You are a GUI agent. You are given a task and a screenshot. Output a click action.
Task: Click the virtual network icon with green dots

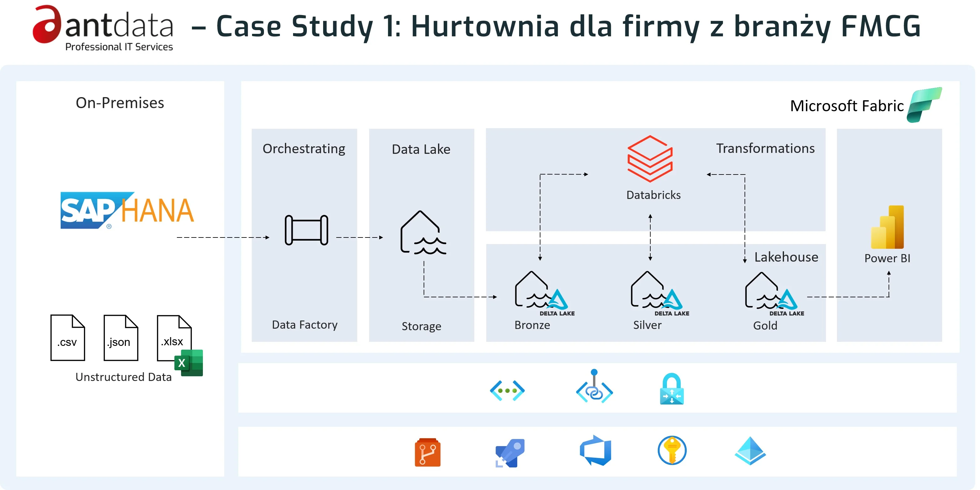(507, 391)
